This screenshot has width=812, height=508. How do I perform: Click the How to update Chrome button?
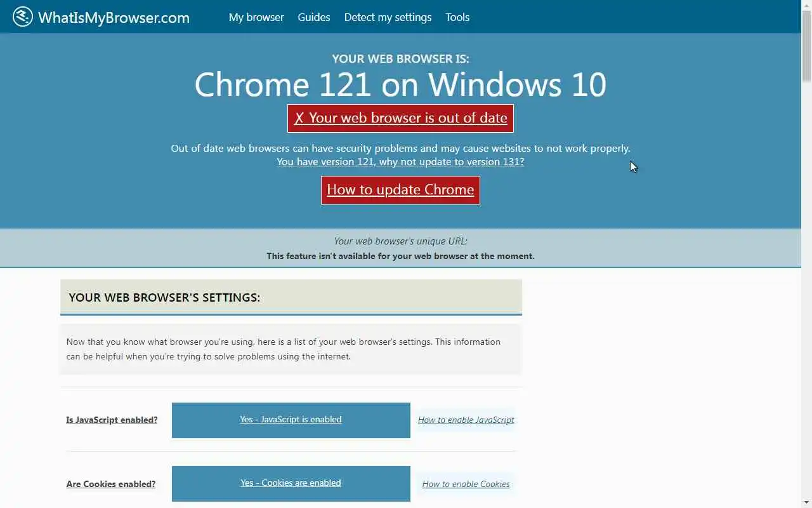pos(400,190)
